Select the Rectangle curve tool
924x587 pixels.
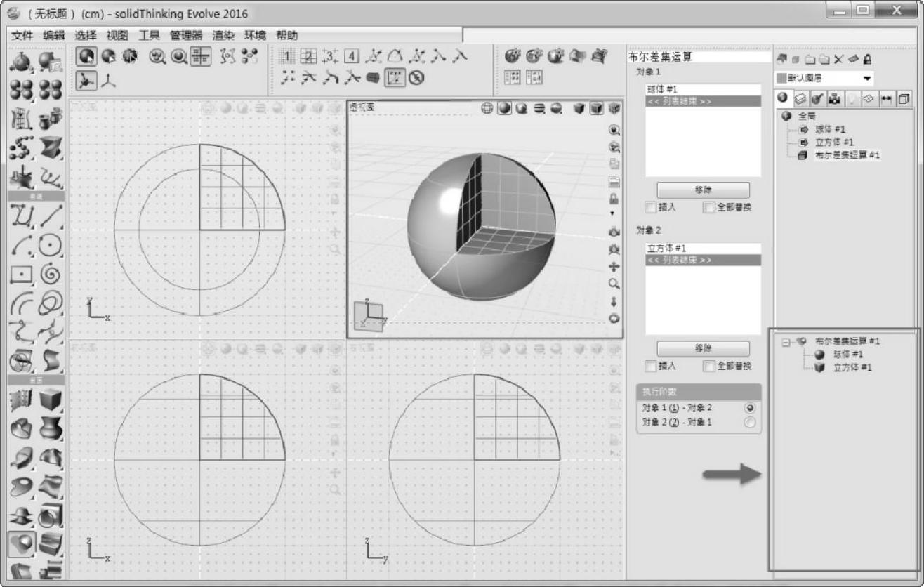(x=22, y=275)
